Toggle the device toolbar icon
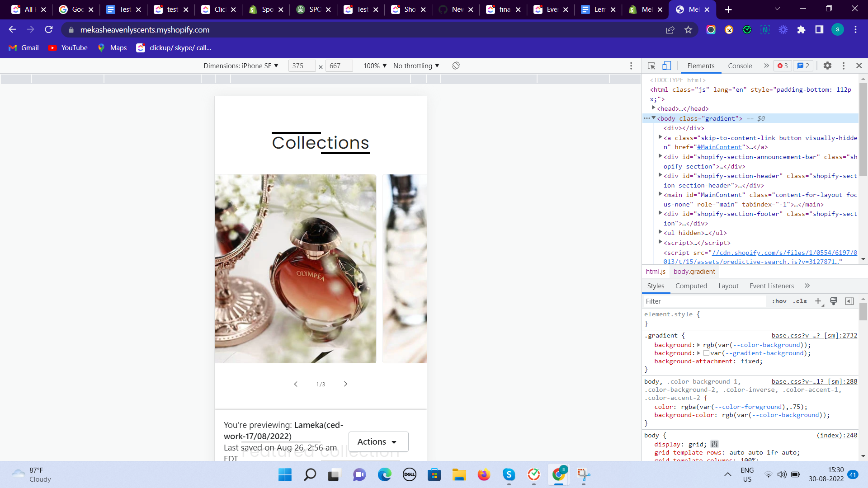868x488 pixels. (x=666, y=66)
